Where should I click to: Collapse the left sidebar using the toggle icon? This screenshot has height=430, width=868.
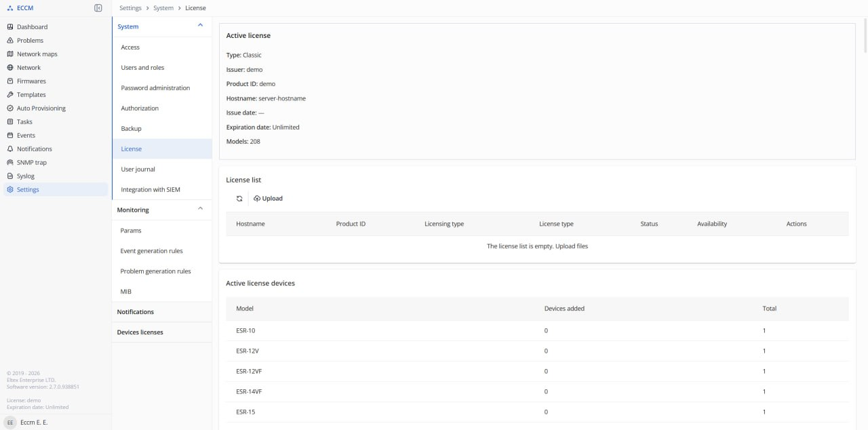(x=98, y=8)
